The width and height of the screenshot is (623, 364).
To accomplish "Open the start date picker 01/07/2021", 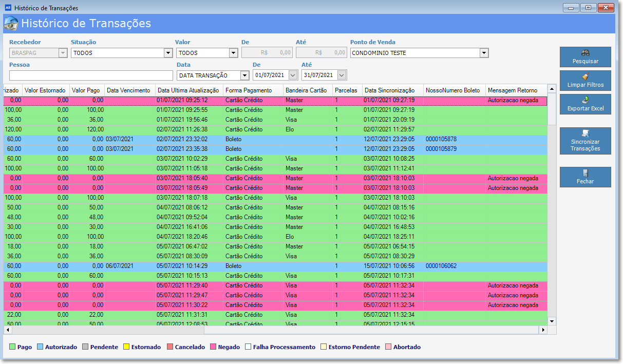I will [x=293, y=75].
